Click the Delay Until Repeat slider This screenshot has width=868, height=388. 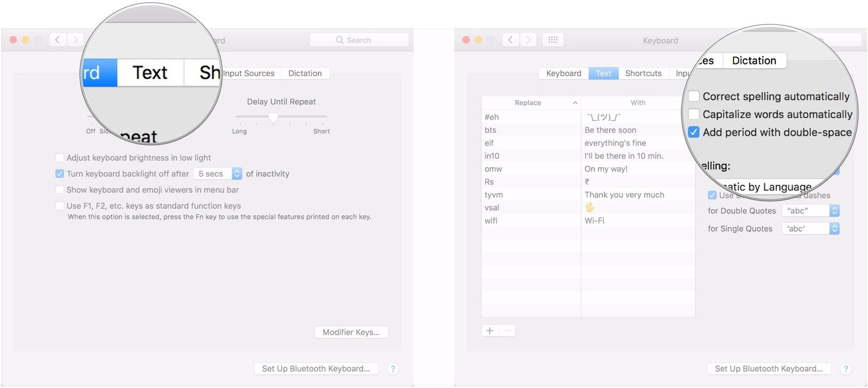click(x=273, y=117)
